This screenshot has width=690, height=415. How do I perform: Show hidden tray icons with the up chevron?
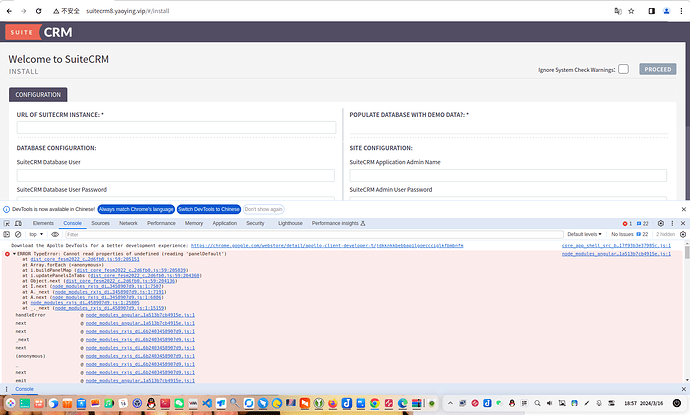450,403
